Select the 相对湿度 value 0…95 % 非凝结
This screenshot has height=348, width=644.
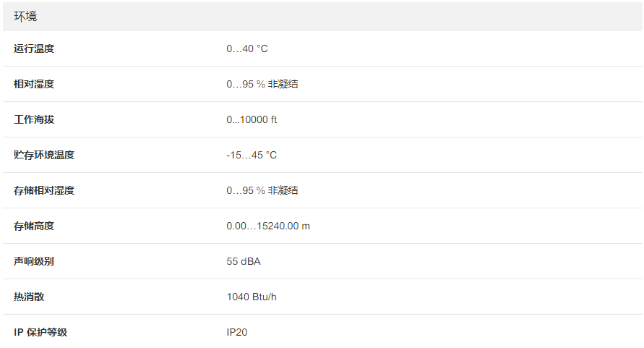(262, 84)
